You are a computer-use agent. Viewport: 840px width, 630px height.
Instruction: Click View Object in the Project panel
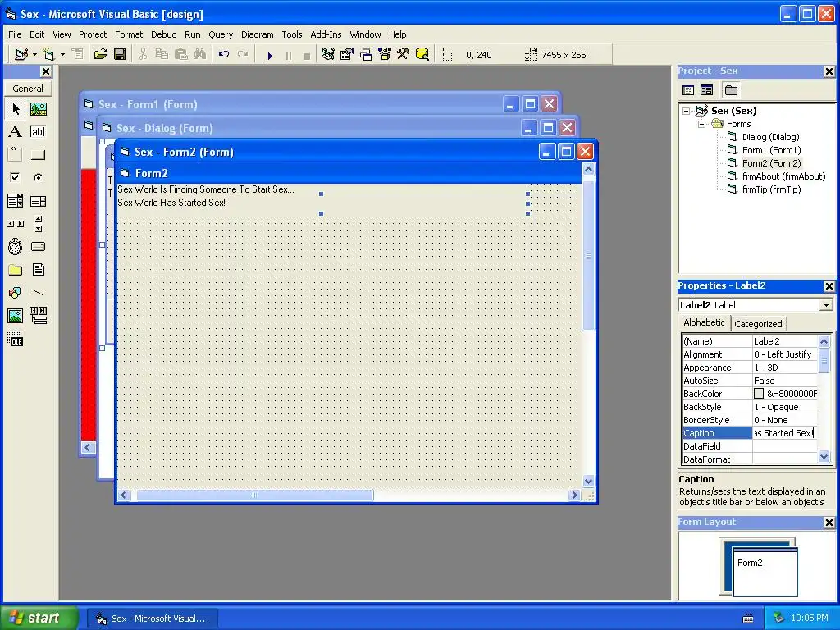tap(706, 90)
